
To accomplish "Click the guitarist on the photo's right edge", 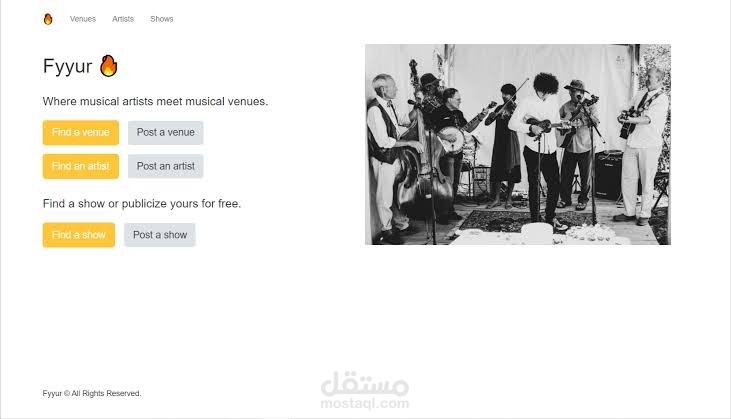I will pos(642,144).
